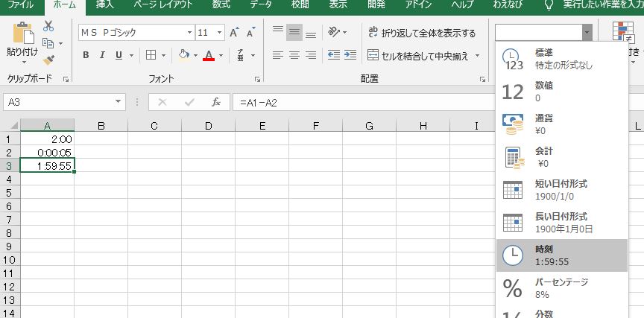Apply fill color paint bucket
Screen dimensions: 644x318
(x=184, y=55)
